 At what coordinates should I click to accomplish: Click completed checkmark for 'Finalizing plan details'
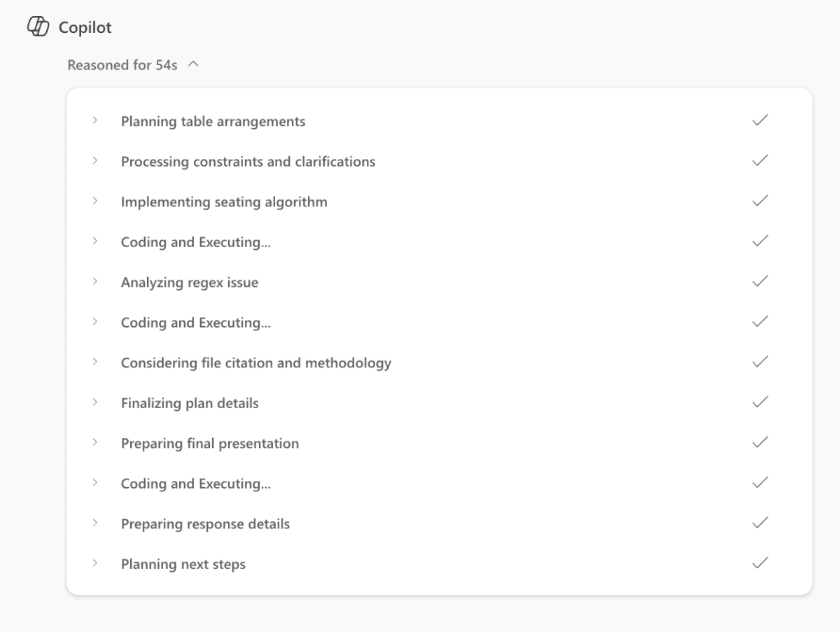pos(759,402)
